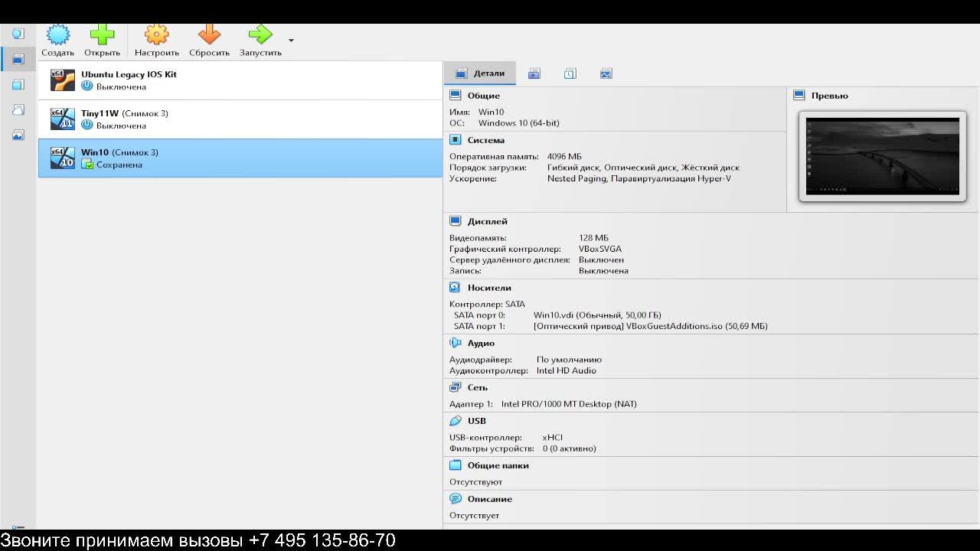Click the Win10.vdi hard disk entry

[597, 315]
